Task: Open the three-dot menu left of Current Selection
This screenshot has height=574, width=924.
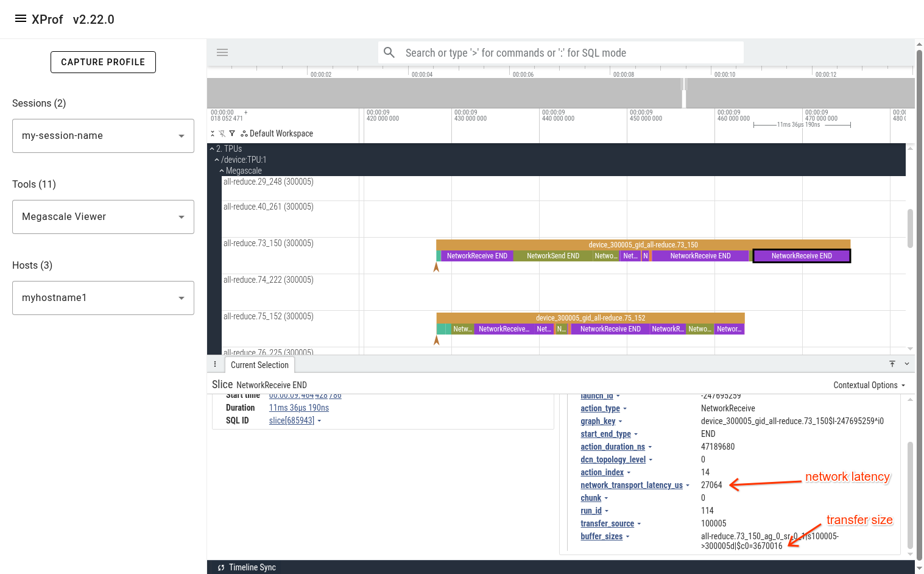Action: pyautogui.click(x=215, y=364)
